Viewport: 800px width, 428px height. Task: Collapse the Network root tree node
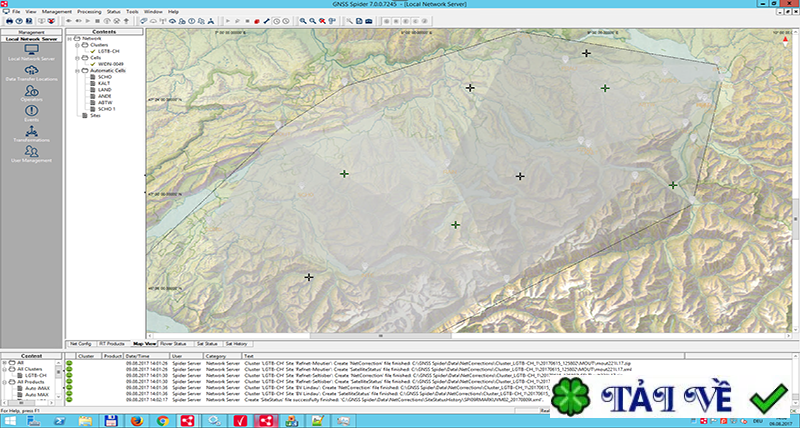(70, 38)
